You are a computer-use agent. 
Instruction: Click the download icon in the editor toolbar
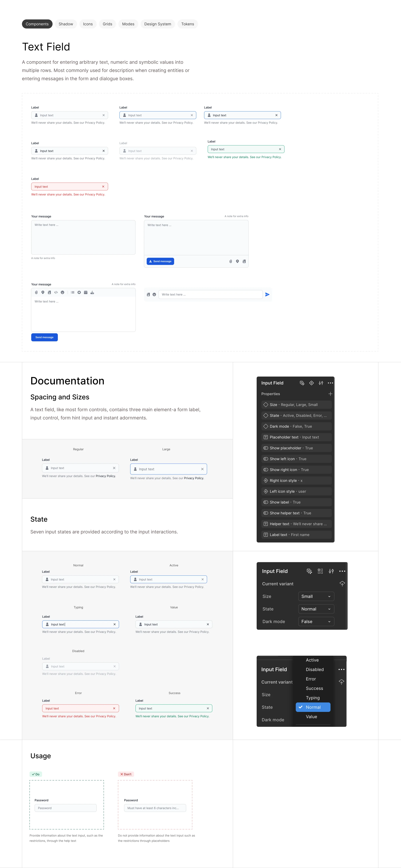[x=92, y=292]
